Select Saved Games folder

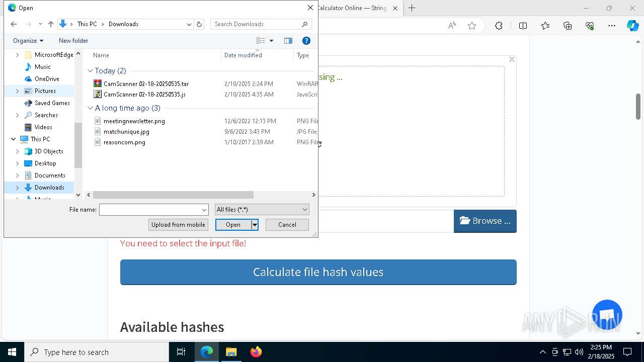52,103
